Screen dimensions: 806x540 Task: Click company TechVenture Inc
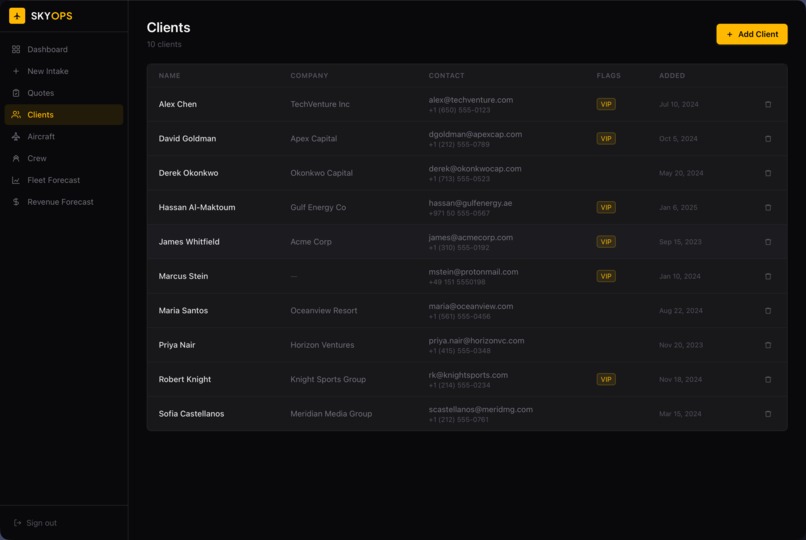pos(320,104)
